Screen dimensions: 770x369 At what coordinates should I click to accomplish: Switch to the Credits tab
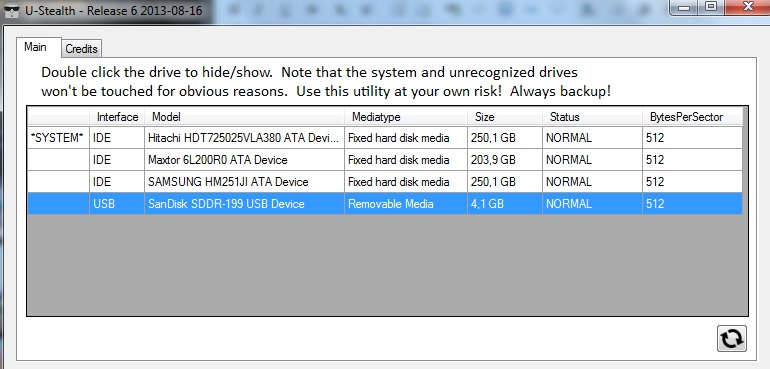point(82,49)
